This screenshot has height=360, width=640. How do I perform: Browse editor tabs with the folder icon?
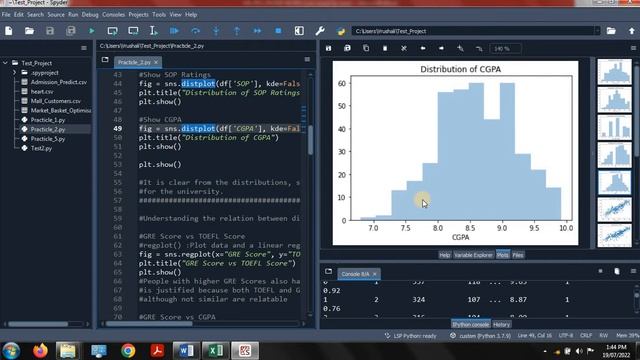point(105,60)
